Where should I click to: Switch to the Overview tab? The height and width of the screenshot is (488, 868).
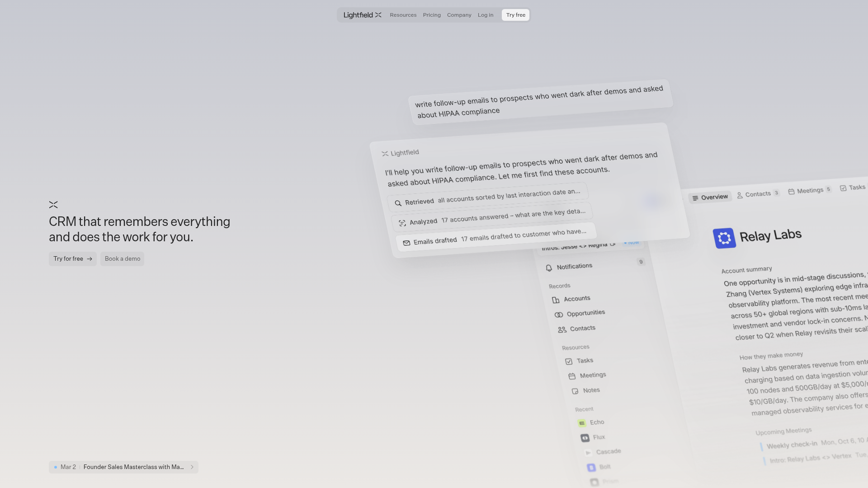click(710, 197)
